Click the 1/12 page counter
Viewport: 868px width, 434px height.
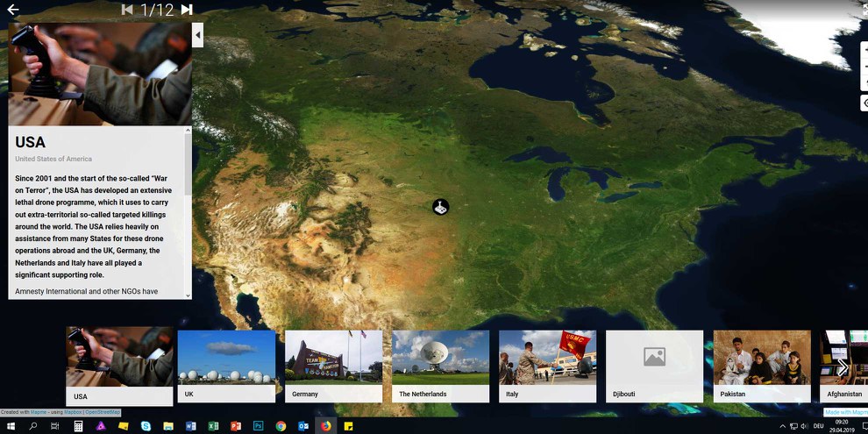coord(157,10)
